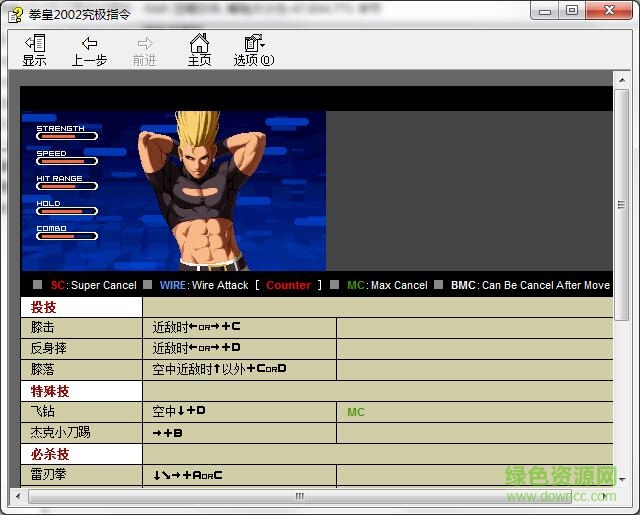This screenshot has height=515, width=640.
Task: Click the horizontal scrollbar right arrow
Action: pyautogui.click(x=605, y=496)
